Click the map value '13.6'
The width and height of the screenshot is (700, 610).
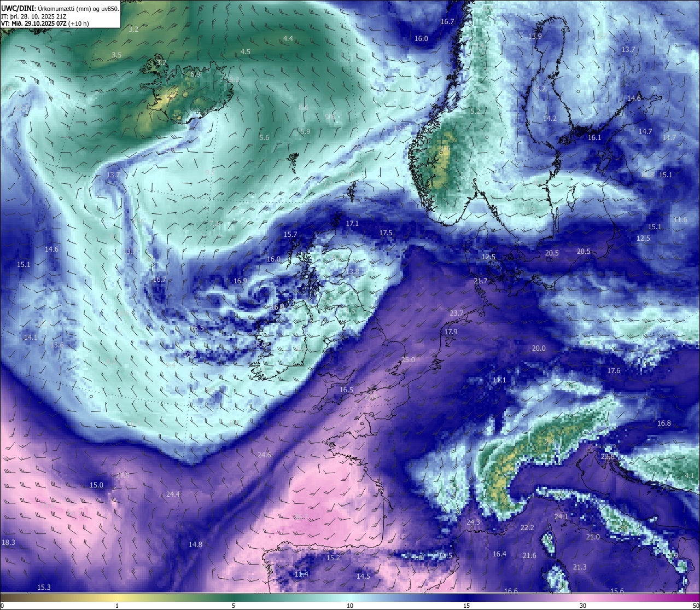tap(57, 345)
